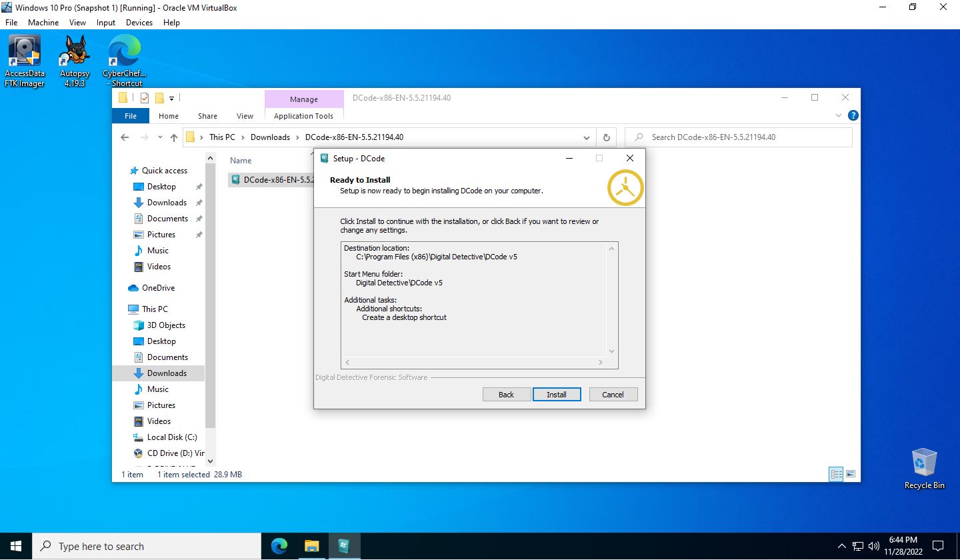Show hidden system tray icons
960x560 pixels.
[841, 546]
